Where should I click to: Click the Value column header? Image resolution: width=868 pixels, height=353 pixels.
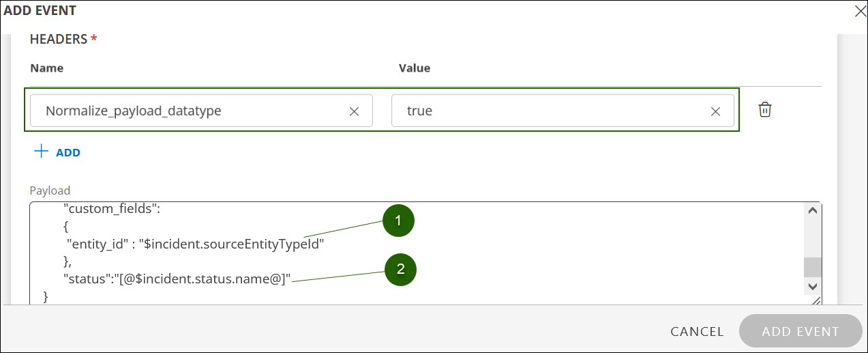coord(415,68)
